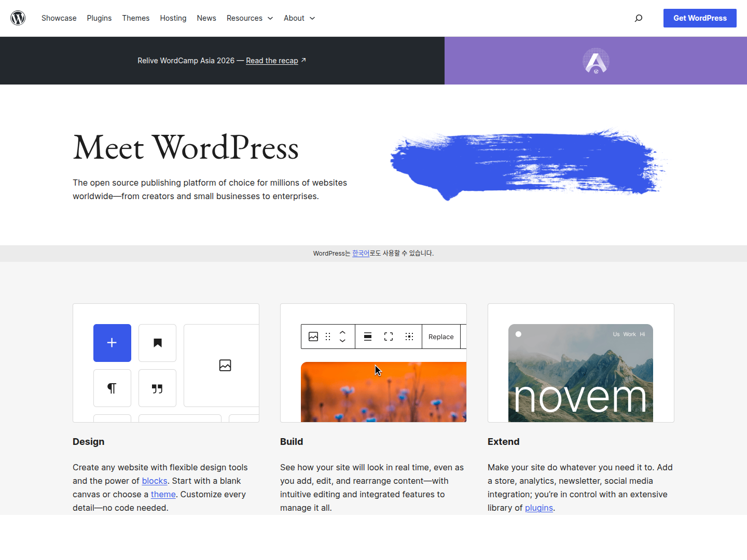Click the dotted grid position icon
747x560 pixels.
click(x=409, y=337)
